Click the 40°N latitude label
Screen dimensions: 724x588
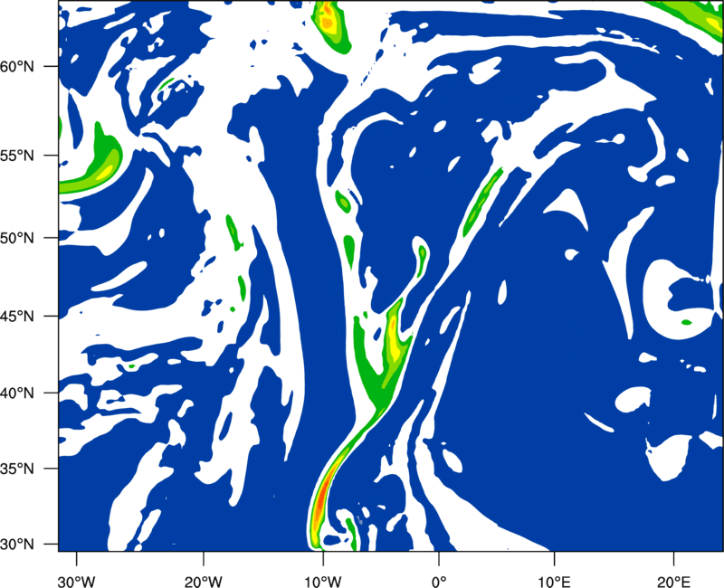click(x=17, y=394)
